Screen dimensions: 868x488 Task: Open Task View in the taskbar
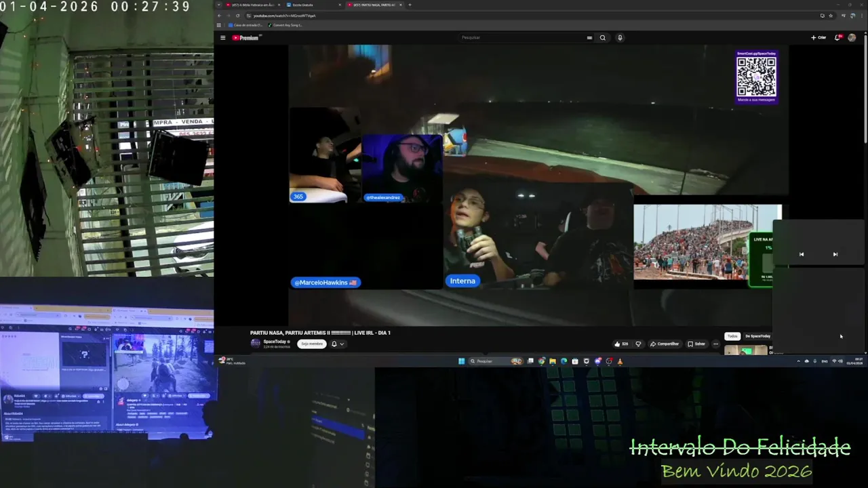pos(530,361)
